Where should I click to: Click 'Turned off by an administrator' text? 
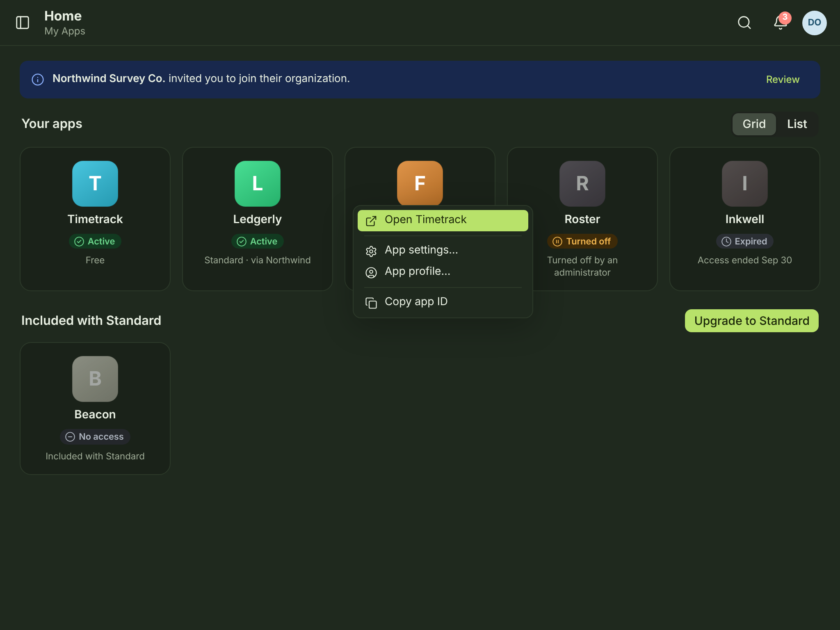click(582, 266)
